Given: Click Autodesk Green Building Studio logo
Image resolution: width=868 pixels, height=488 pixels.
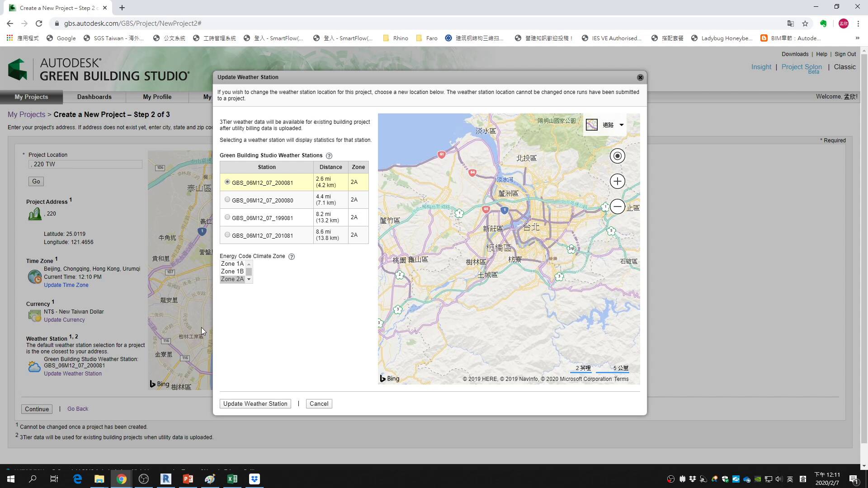Looking at the screenshot, I should point(99,70).
